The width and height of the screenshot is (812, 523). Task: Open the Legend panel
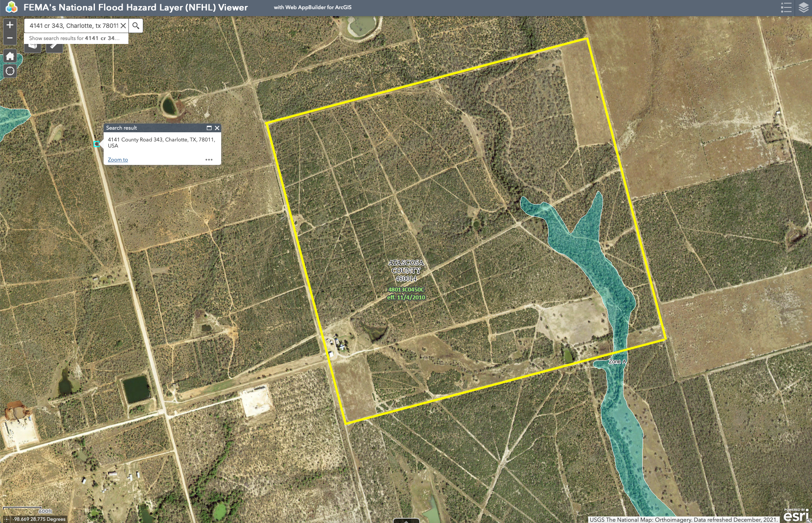(786, 7)
